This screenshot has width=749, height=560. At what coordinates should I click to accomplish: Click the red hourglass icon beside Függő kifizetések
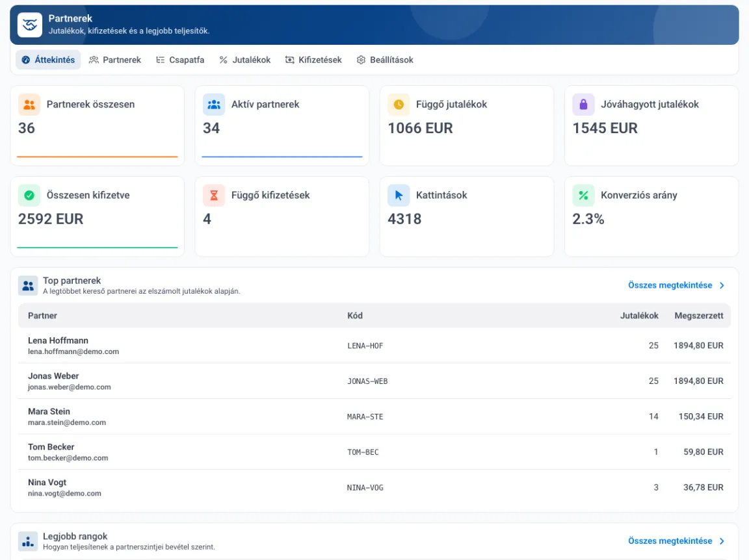click(x=214, y=196)
